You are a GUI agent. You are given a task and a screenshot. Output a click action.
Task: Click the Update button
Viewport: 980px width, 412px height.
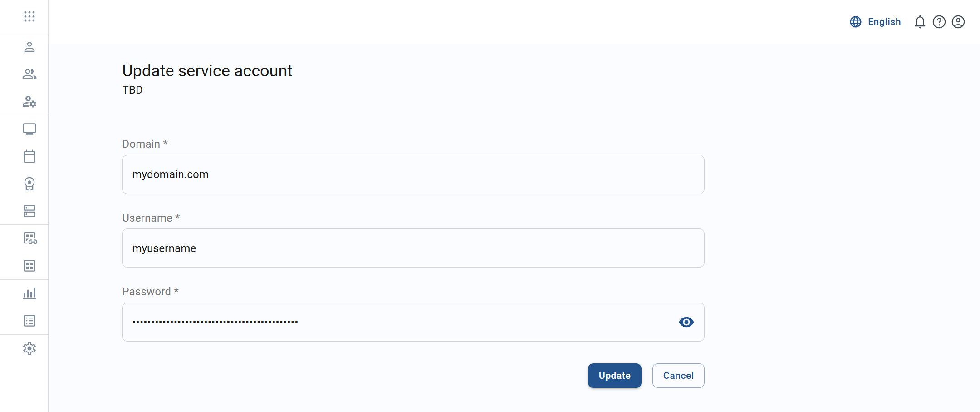click(614, 375)
